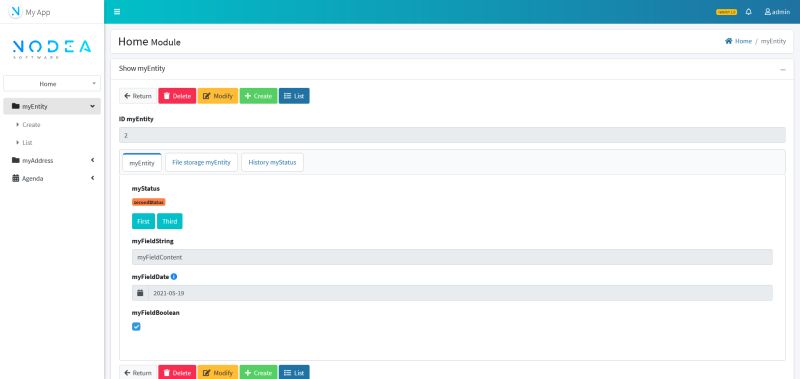Image resolution: width=800 pixels, height=379 pixels.
Task: Click the bottom List button
Action: coord(294,372)
